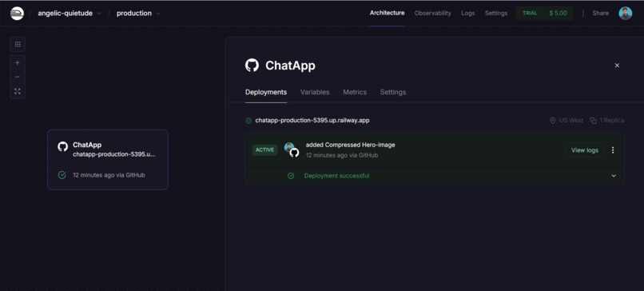This screenshot has height=291, width=644.
Task: Click the Share button
Action: click(x=601, y=13)
